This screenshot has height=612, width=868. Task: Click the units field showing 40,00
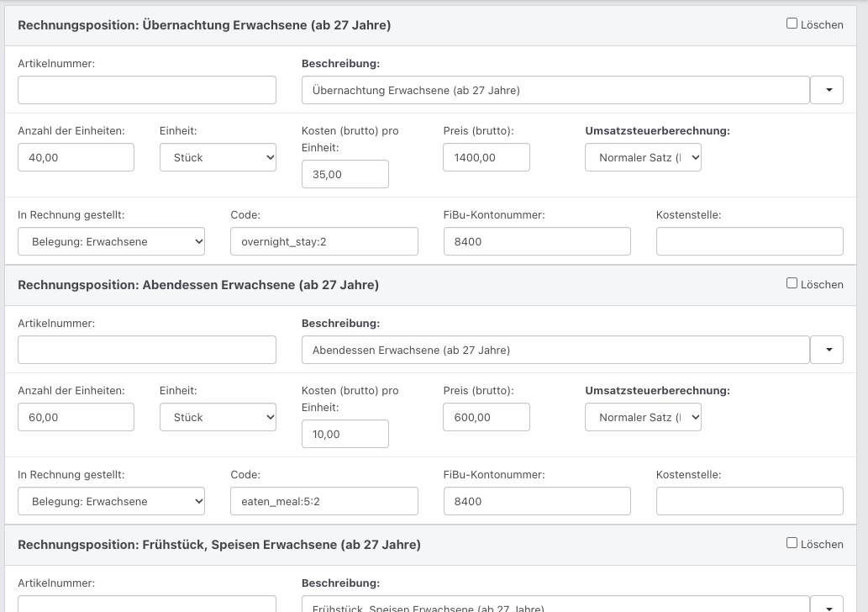click(x=76, y=157)
